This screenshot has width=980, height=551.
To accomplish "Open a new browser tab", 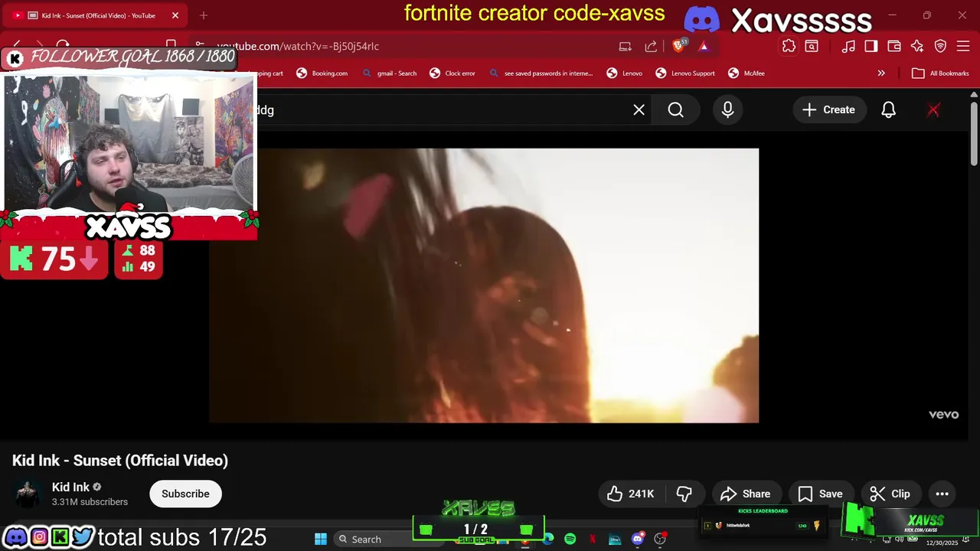I will tap(204, 15).
